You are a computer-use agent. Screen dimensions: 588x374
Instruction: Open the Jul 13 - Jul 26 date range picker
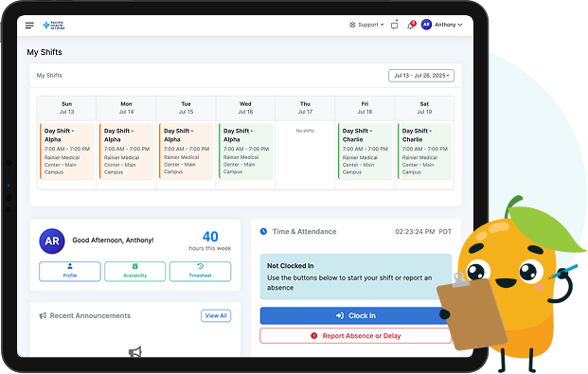pos(421,76)
